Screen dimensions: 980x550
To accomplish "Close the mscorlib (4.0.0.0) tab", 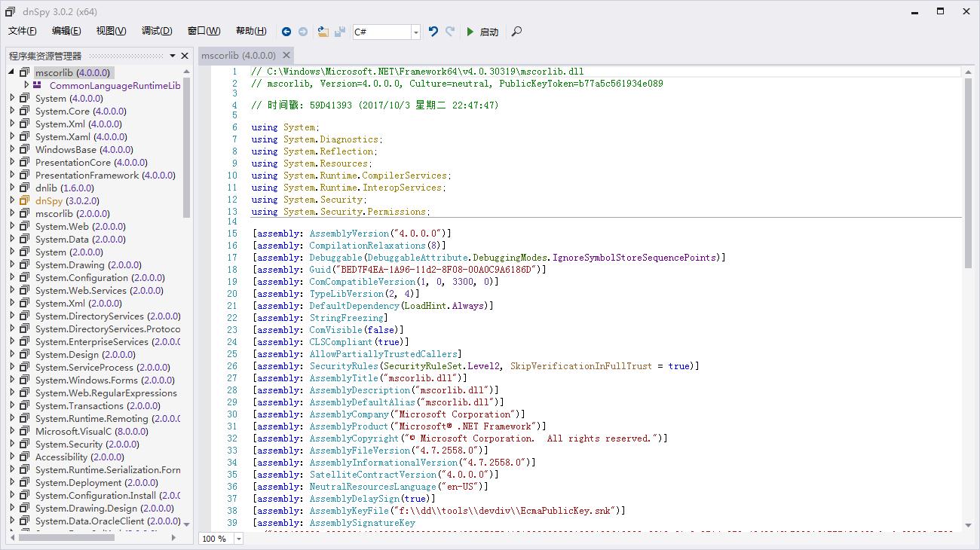I will point(286,55).
